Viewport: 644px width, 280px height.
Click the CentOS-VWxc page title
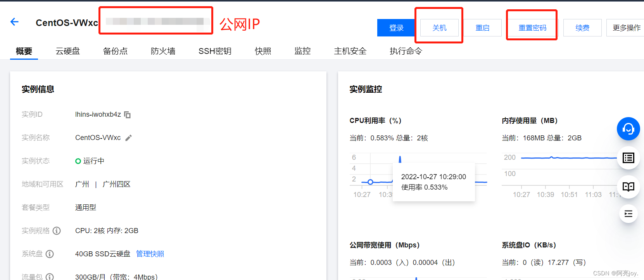[67, 23]
